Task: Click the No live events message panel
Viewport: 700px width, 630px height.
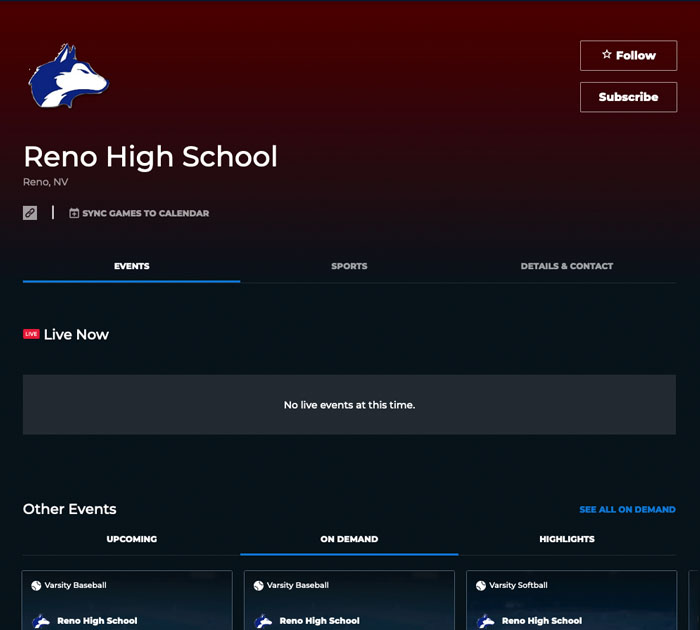Action: click(349, 405)
